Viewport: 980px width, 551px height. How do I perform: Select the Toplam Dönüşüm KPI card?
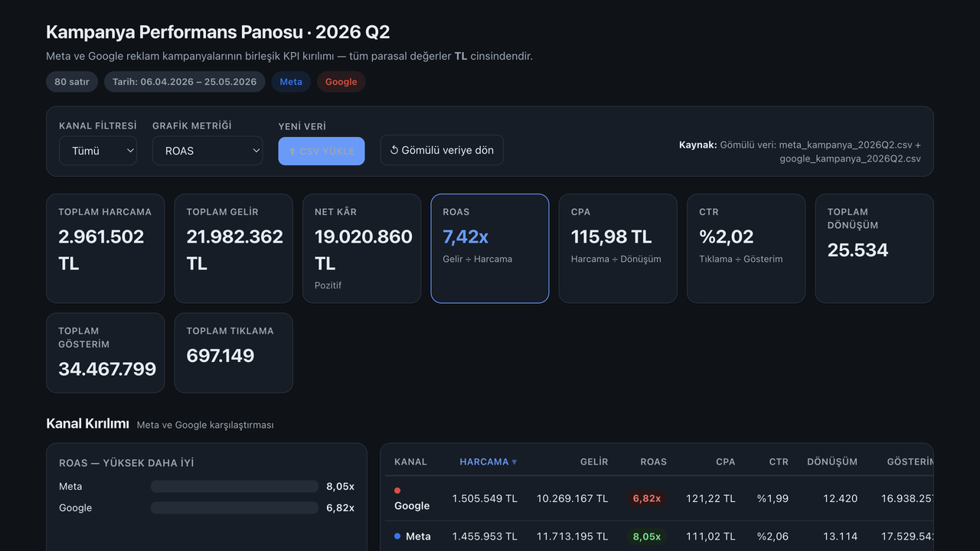pos(874,249)
